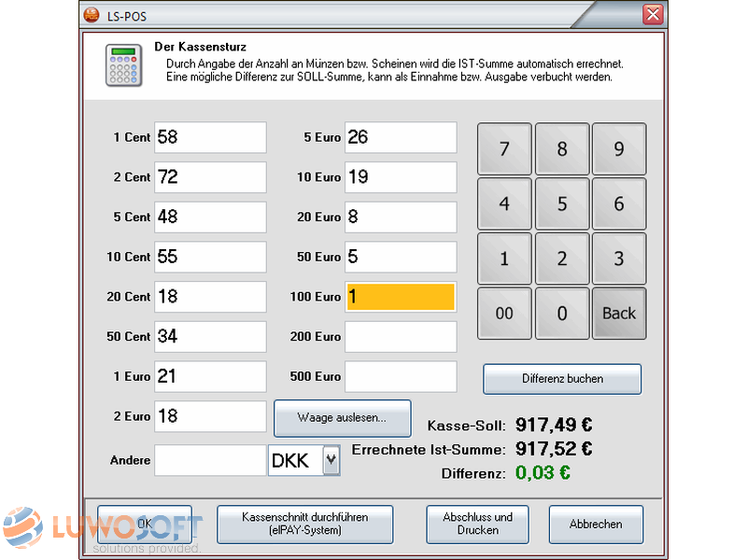This screenshot has height=560, width=747.
Task: Click the LS-POS title bar app icon
Action: click(92, 15)
